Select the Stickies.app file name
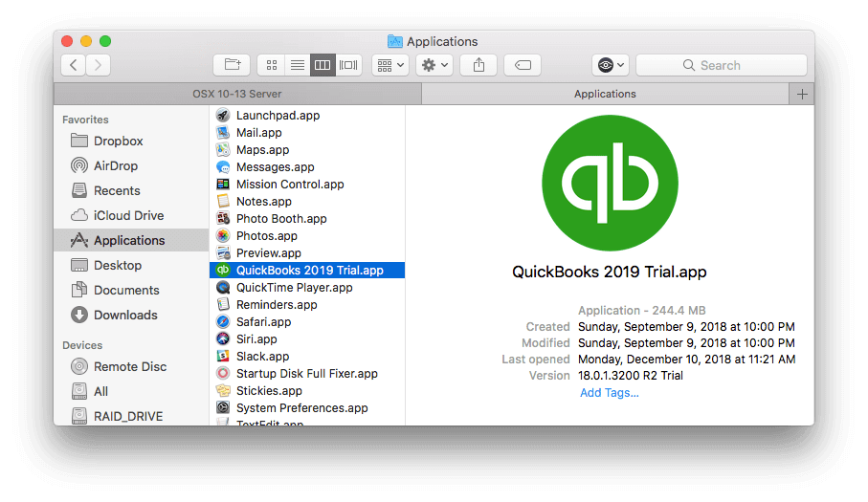 269,390
